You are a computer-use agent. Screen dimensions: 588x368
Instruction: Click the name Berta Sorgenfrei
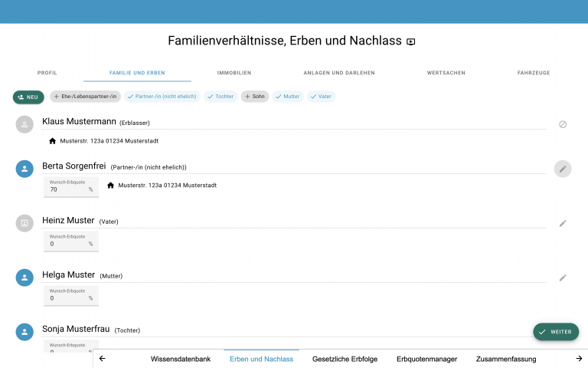tap(73, 166)
